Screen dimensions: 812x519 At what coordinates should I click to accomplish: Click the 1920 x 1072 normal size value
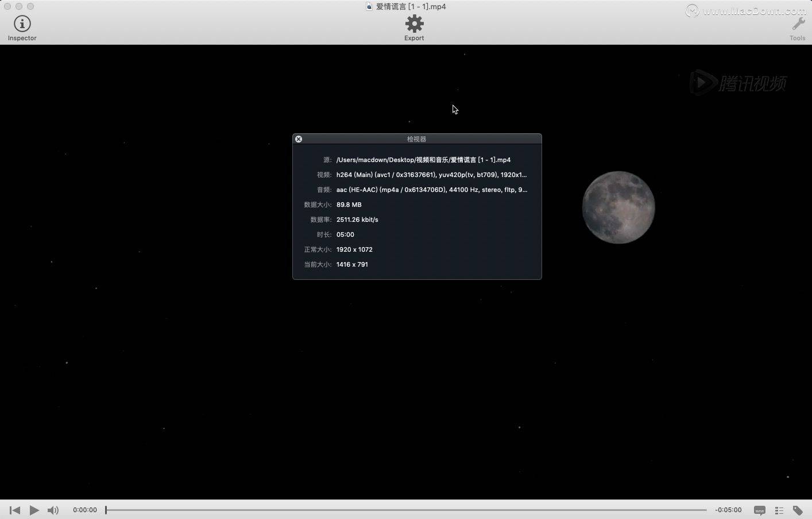click(x=354, y=249)
